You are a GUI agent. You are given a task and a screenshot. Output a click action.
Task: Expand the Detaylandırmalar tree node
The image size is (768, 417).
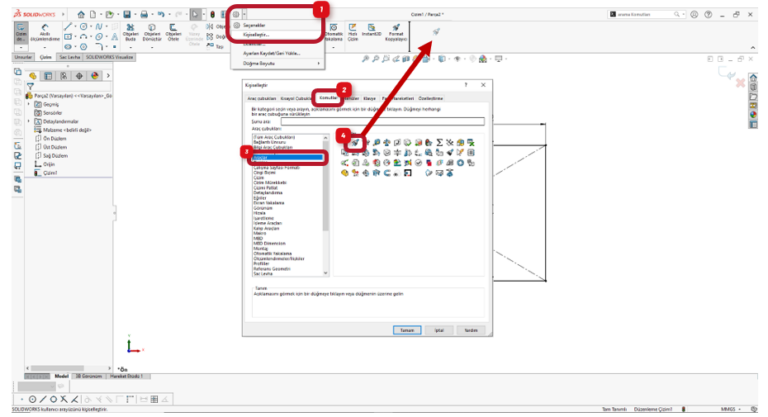(28, 121)
